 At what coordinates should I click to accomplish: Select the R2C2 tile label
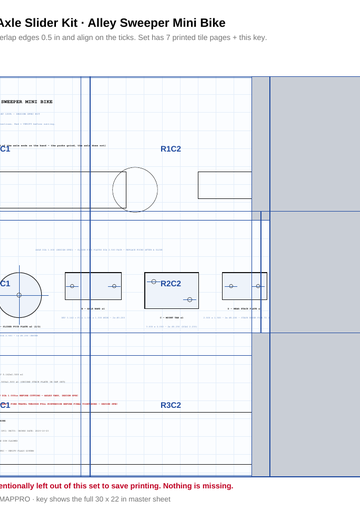(x=171, y=284)
